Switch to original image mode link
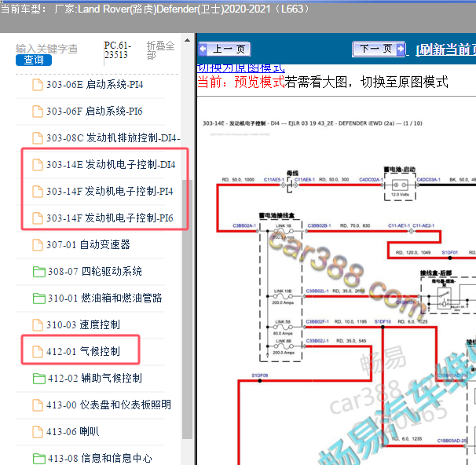The image size is (476, 465). point(241,68)
